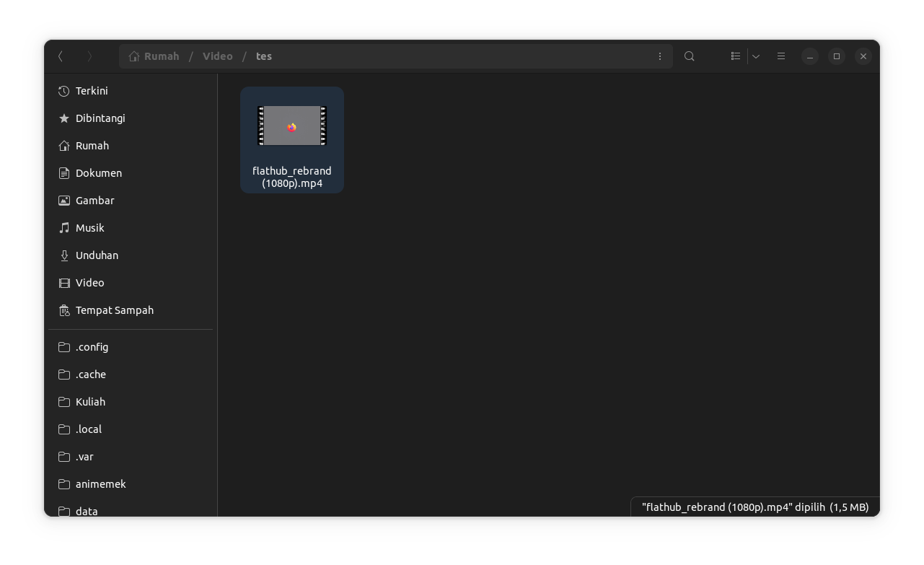Close the file manager window

pos(863,56)
